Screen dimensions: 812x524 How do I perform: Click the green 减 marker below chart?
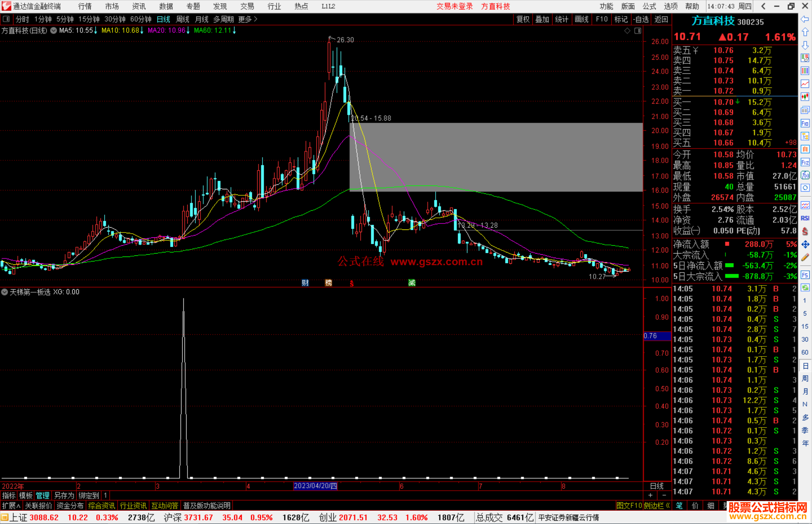tap(412, 283)
